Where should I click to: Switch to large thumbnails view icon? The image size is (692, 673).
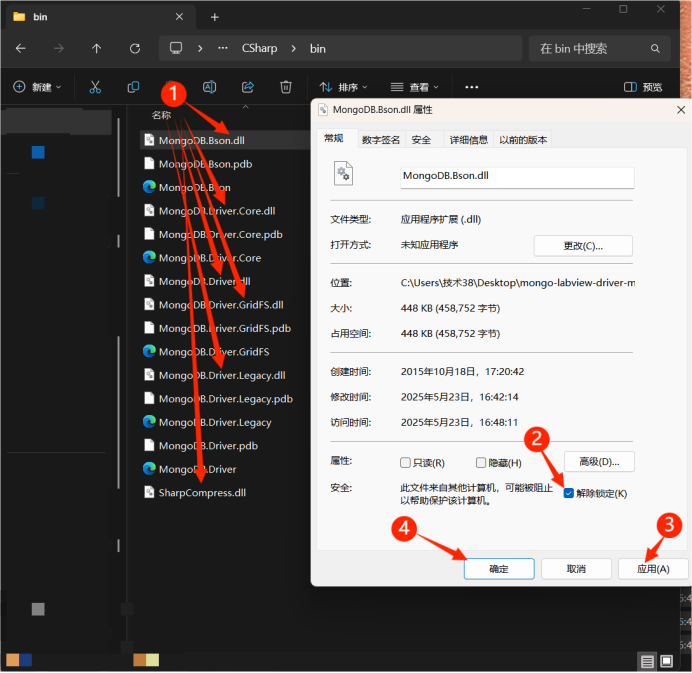point(666,661)
